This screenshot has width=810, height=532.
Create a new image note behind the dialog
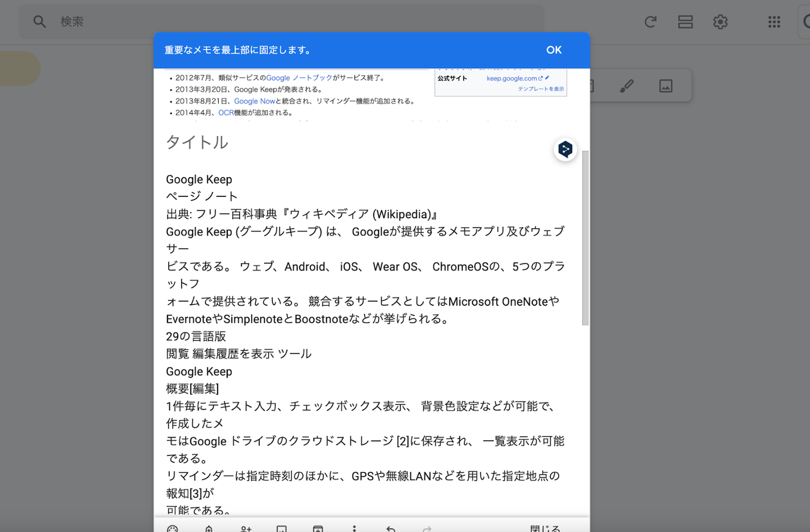pos(665,86)
